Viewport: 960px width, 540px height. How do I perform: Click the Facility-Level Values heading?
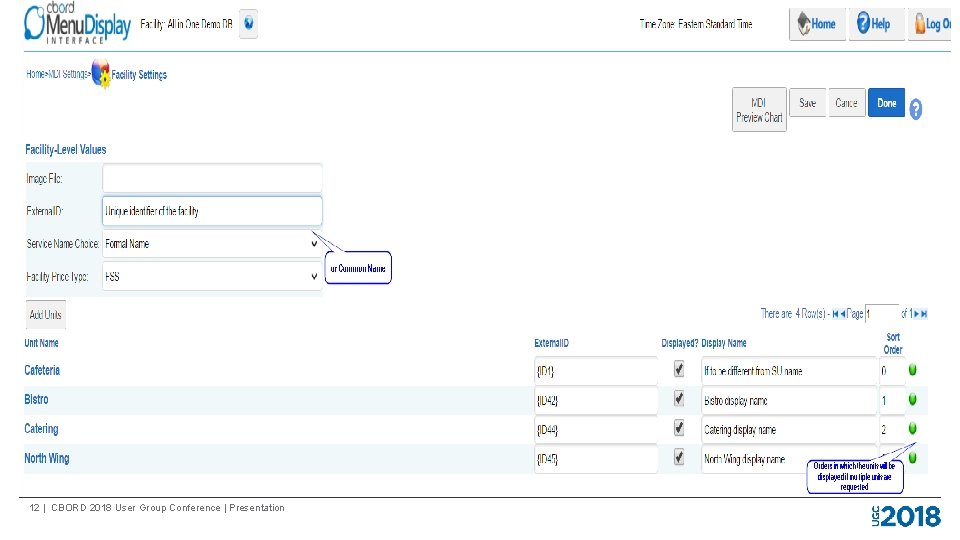coord(66,149)
